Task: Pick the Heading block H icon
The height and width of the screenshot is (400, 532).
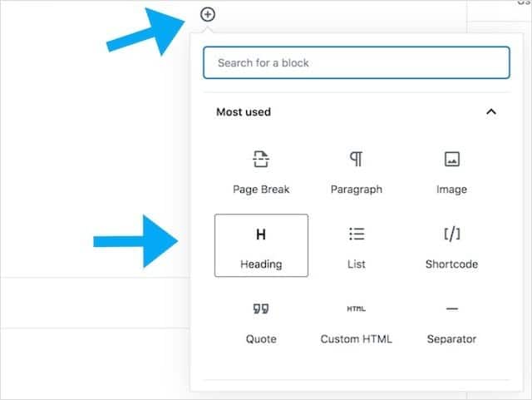Action: pos(261,235)
